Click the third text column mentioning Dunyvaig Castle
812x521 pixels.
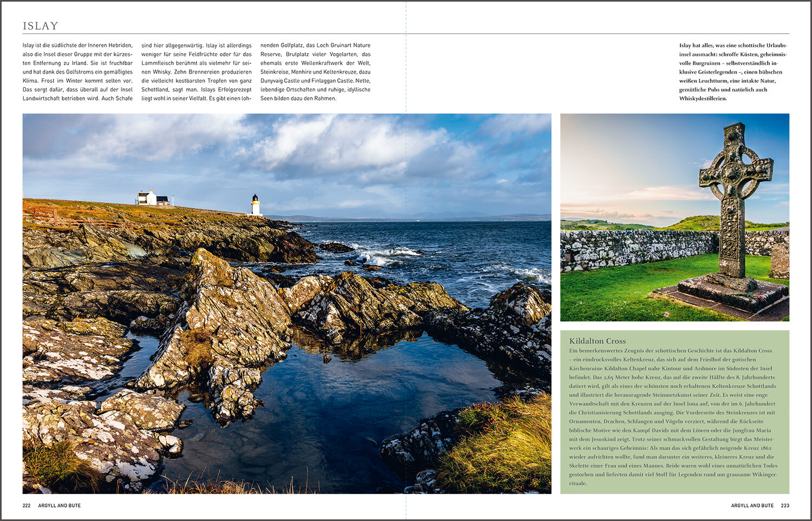315,72
